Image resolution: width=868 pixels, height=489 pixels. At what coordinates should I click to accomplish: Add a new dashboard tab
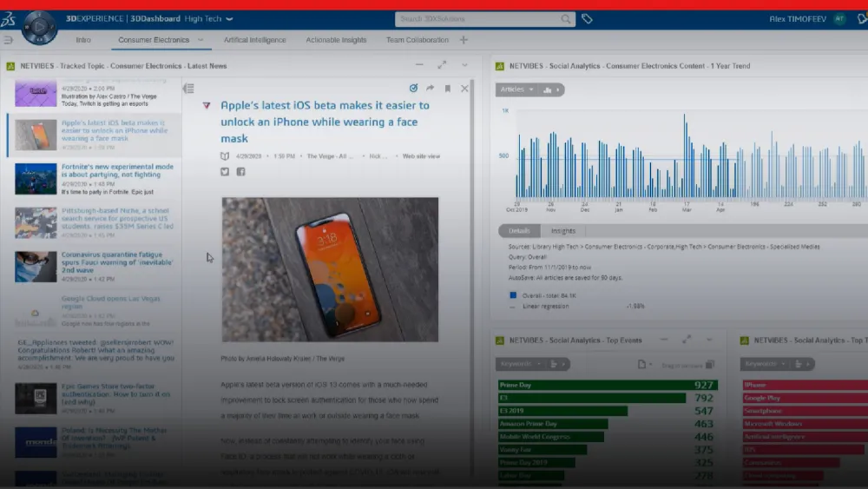pyautogui.click(x=464, y=40)
